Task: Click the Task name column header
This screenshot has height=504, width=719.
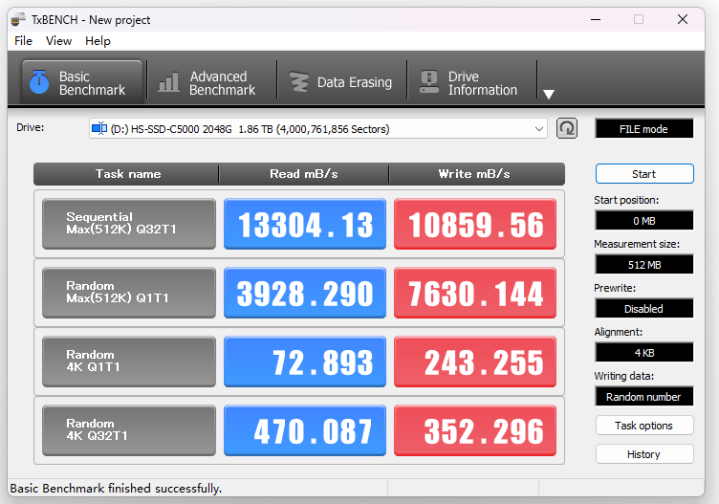Action: tap(127, 174)
